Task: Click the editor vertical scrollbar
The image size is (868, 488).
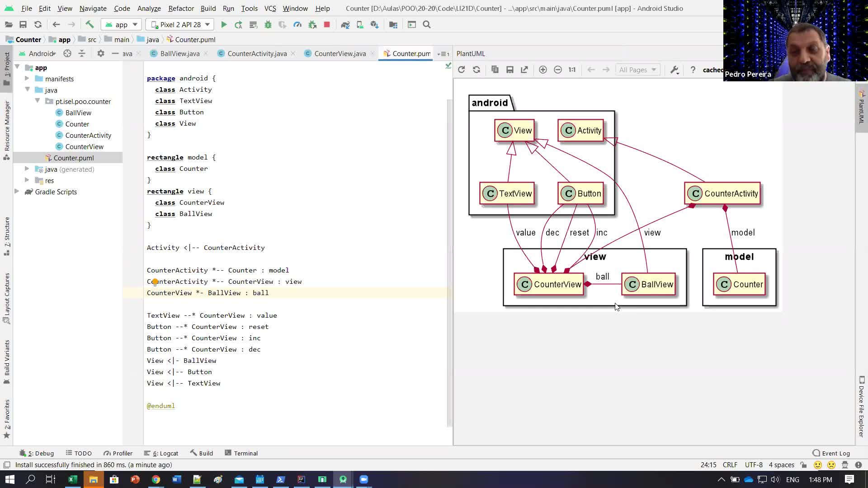Action: [x=449, y=262]
